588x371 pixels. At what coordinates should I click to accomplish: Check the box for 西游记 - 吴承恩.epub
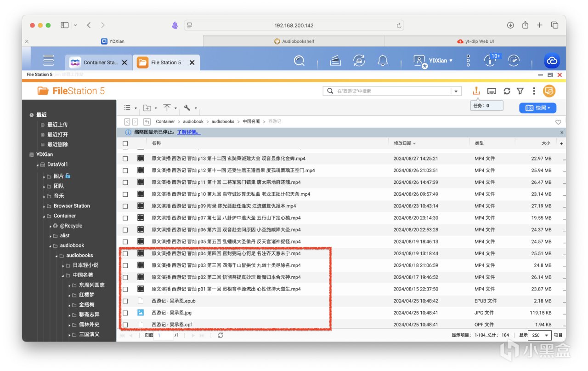point(125,301)
